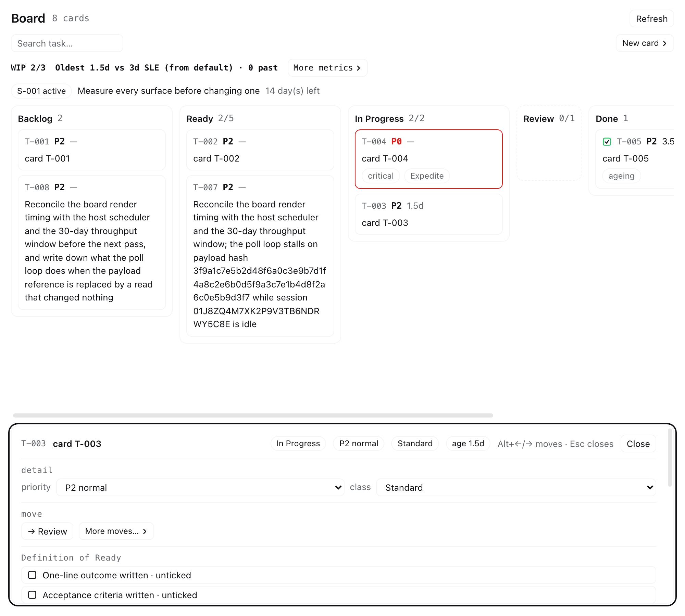This screenshot has height=616, width=685.
Task: Open card T-007 in Ready
Action: [260, 256]
